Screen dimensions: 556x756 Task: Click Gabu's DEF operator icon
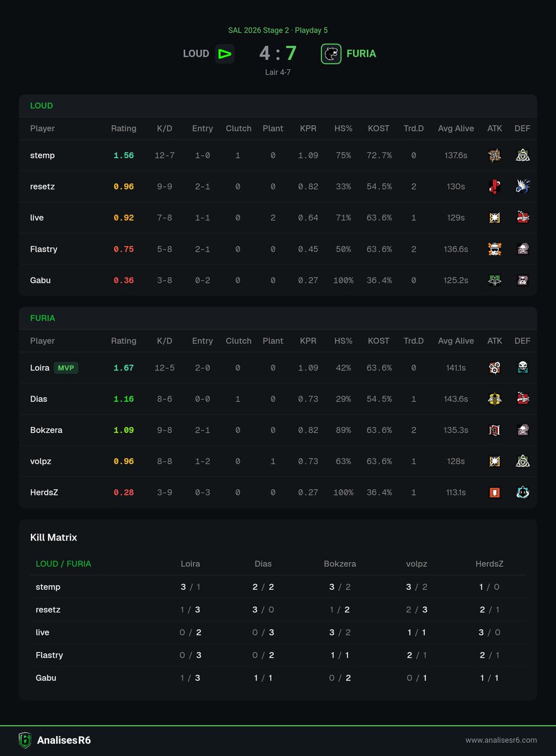(523, 280)
